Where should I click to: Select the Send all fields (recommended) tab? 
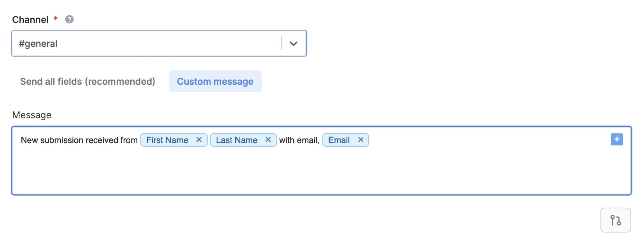(87, 82)
